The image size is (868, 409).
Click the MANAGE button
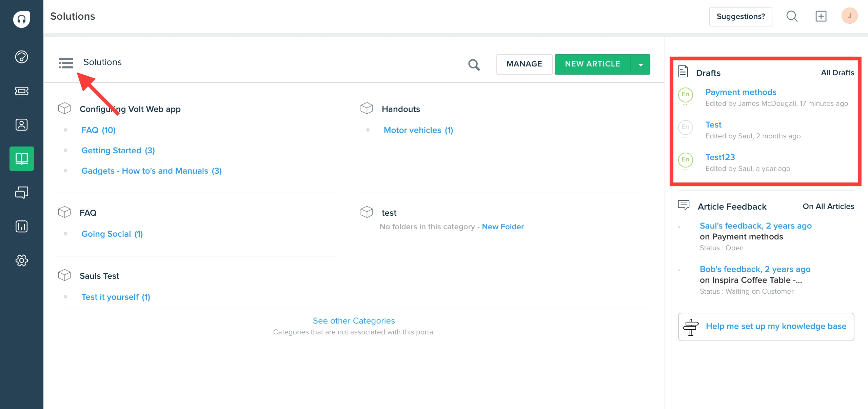coord(524,64)
